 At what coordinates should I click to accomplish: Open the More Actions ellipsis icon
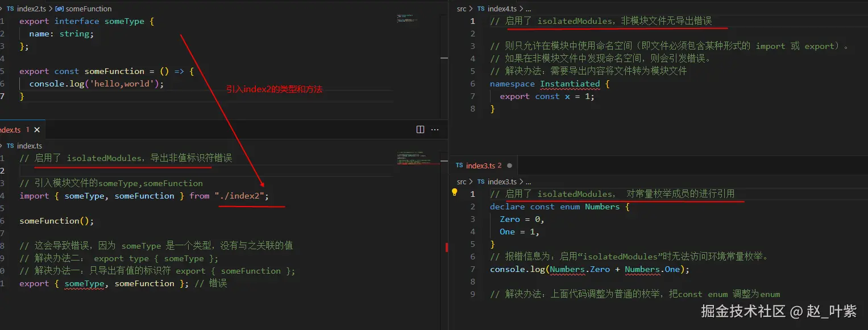(x=435, y=129)
